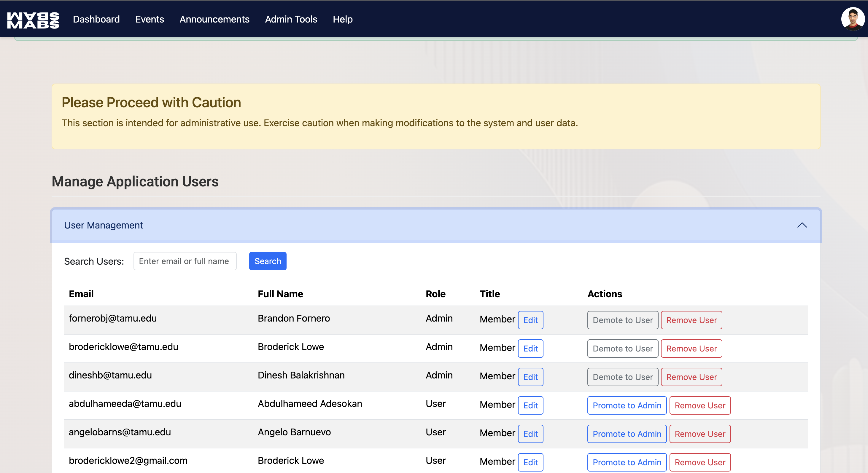Open the Dashboard menu item
868x473 pixels.
click(96, 19)
